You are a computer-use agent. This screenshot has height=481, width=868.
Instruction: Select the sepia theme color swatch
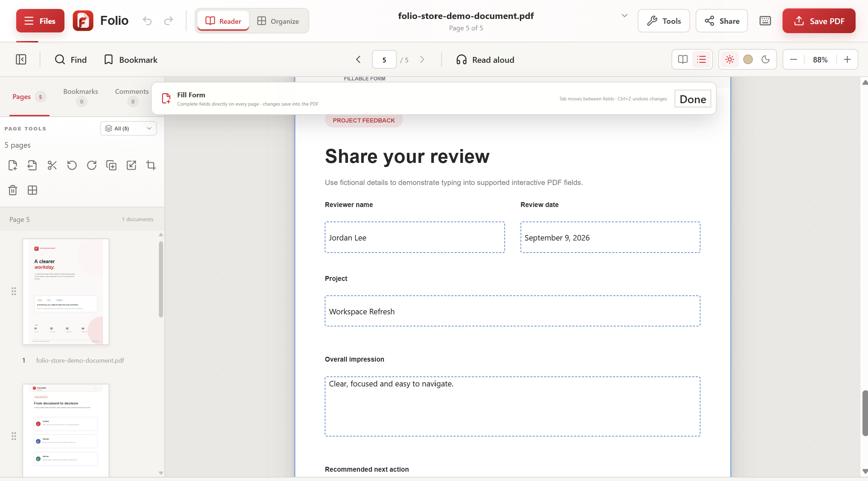click(748, 59)
